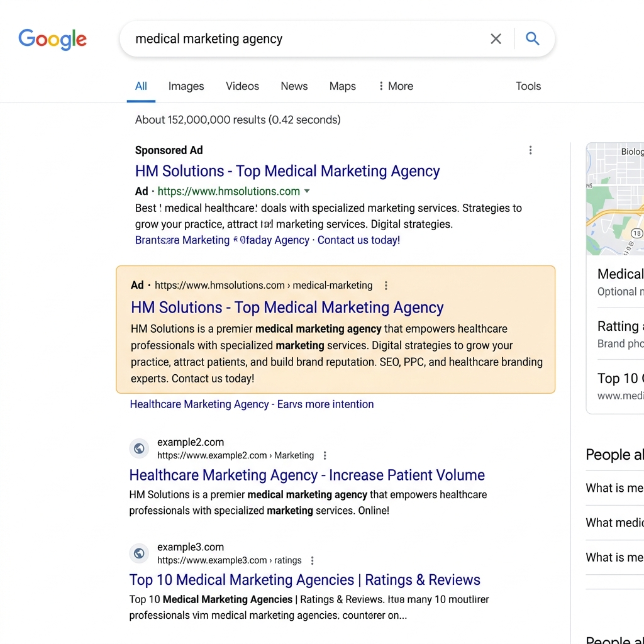Switch to the Videos tab
This screenshot has width=644, height=644.
pyautogui.click(x=242, y=86)
